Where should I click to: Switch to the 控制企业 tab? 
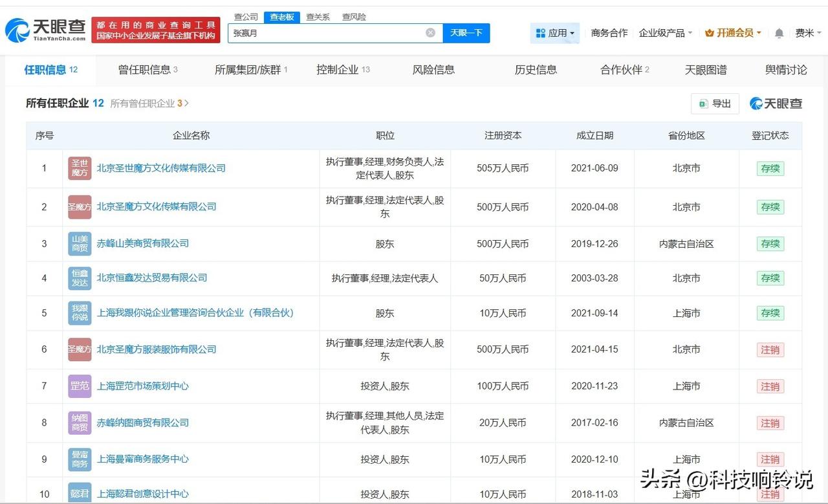(x=343, y=70)
